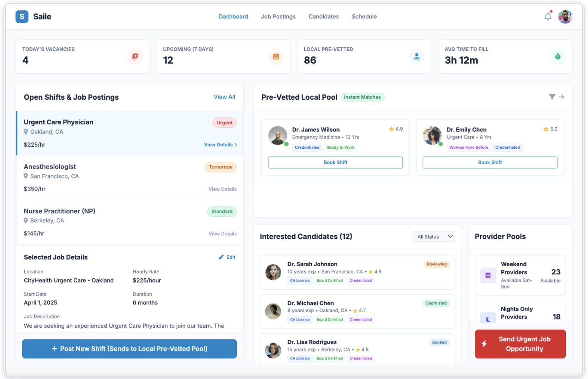The width and height of the screenshot is (588, 379).
Task: Click Dr. James Wilson's profile photo
Action: coord(278,136)
